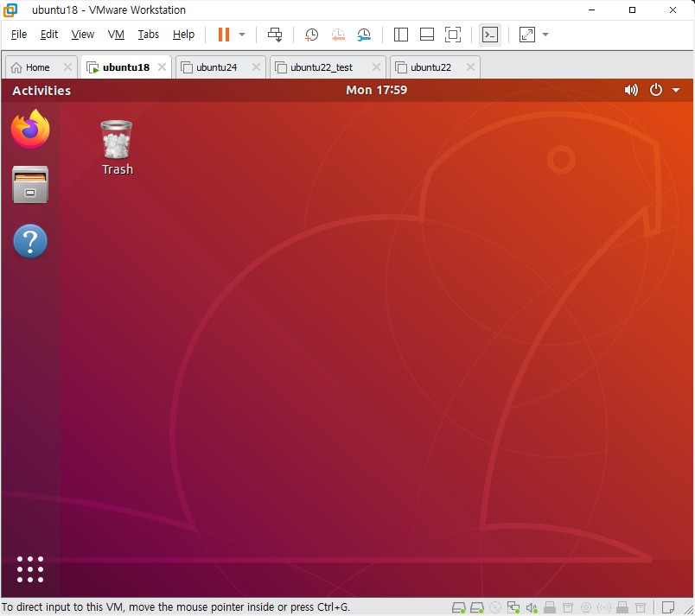Click the CD/DVD drive status icon
This screenshot has height=616, width=695.
point(495,607)
